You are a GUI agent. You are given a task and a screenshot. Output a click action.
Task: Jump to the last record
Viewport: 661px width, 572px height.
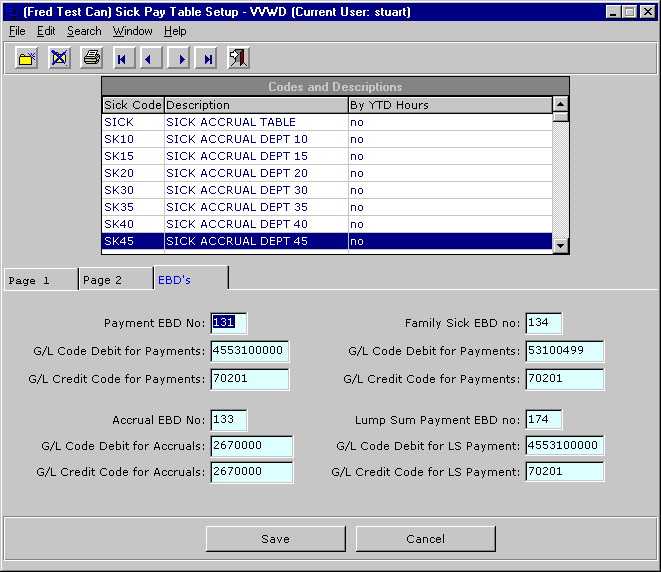click(207, 59)
